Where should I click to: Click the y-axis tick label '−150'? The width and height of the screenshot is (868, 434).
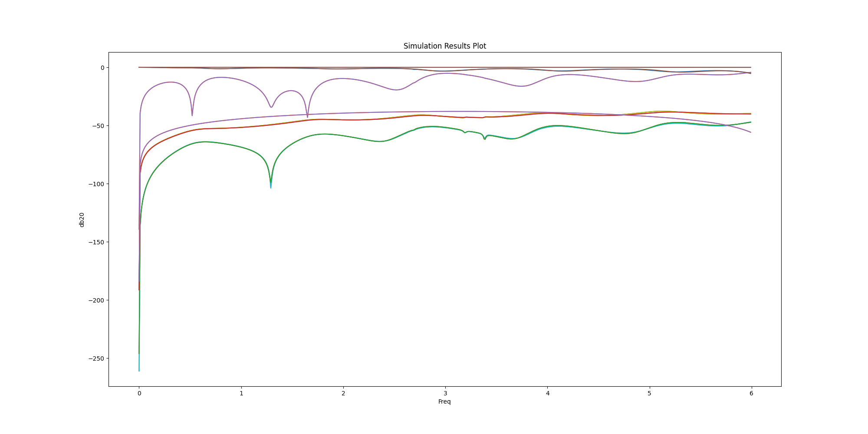point(96,242)
